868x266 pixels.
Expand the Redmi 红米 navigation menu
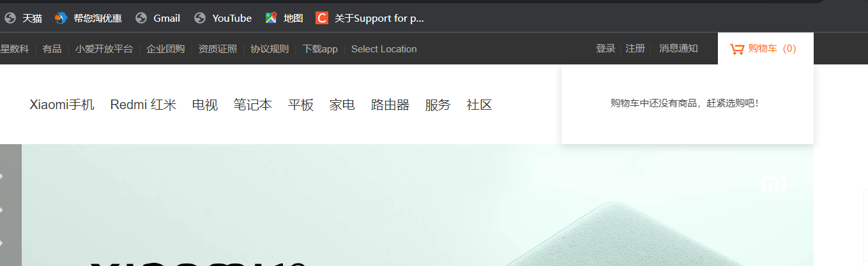143,105
